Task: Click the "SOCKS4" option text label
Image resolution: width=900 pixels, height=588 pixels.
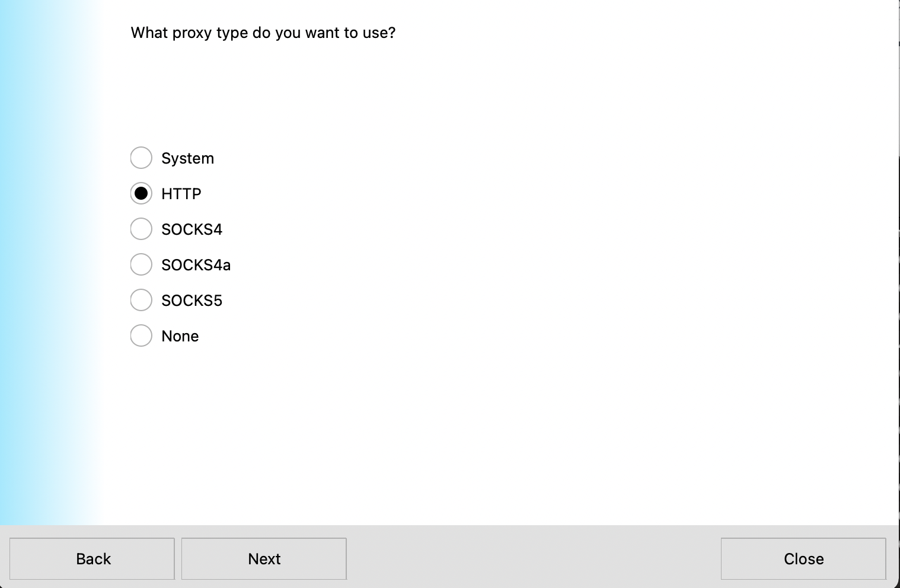Action: [x=192, y=229]
